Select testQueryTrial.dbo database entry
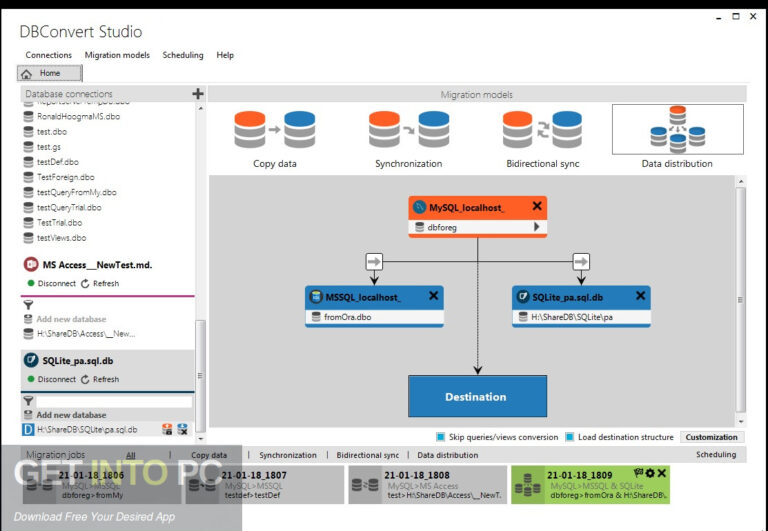This screenshot has width=768, height=531. coord(69,208)
